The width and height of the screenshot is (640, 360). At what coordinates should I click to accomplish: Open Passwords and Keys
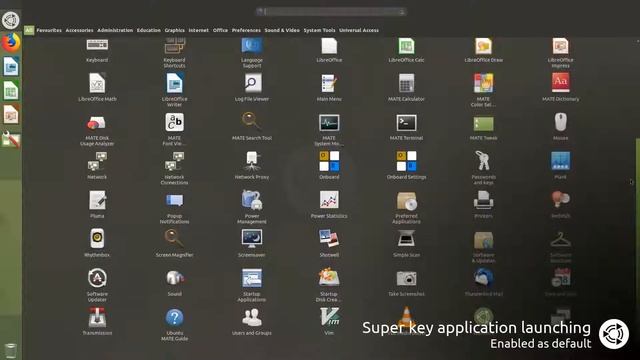click(x=483, y=167)
